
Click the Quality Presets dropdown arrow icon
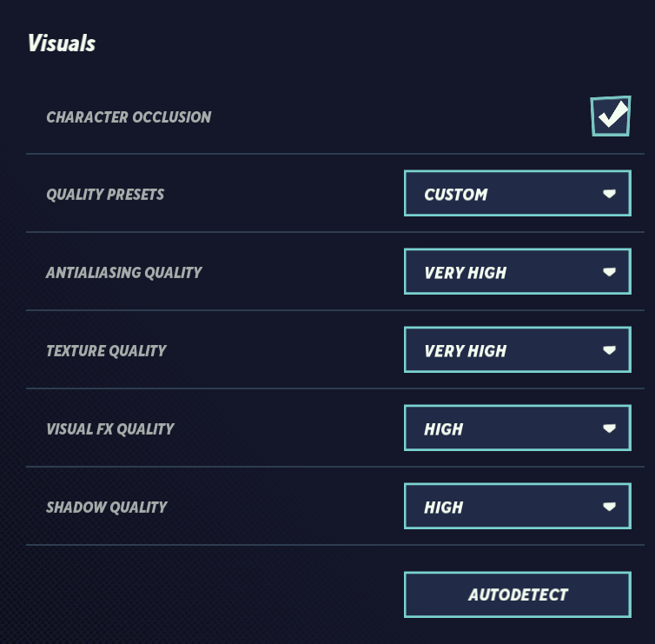(x=610, y=194)
